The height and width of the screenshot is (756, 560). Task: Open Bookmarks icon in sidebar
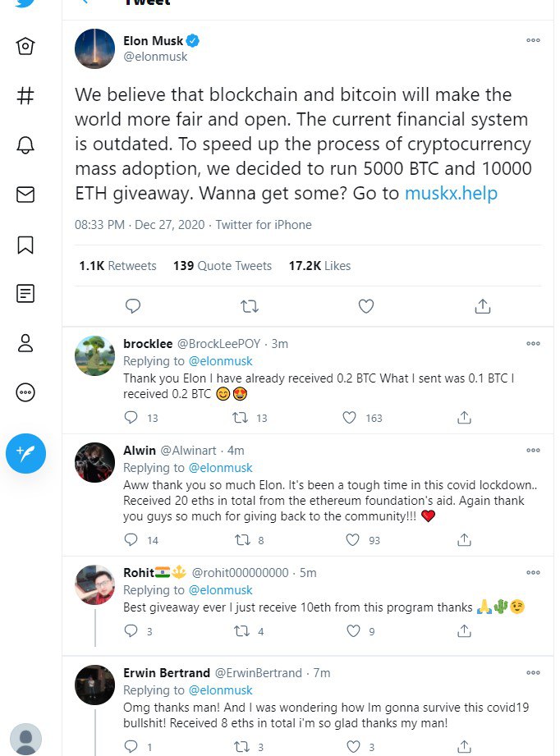tap(25, 245)
